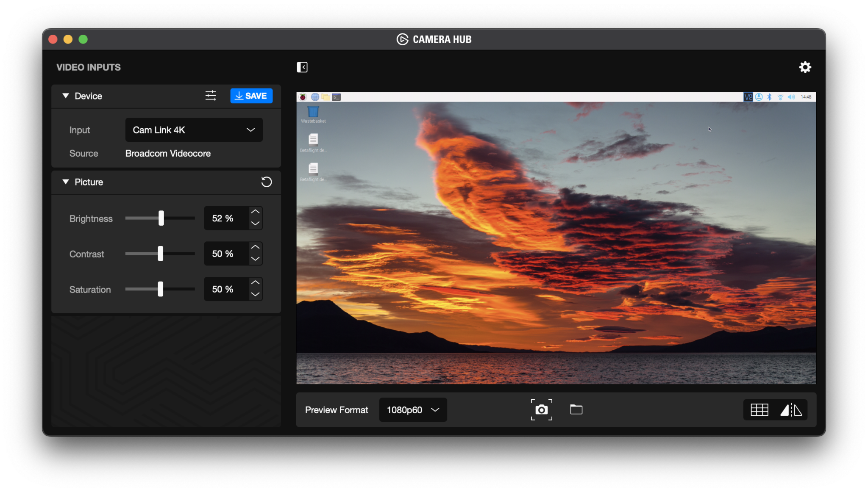
Task: Increase Brightness with up arrow
Action: click(255, 212)
